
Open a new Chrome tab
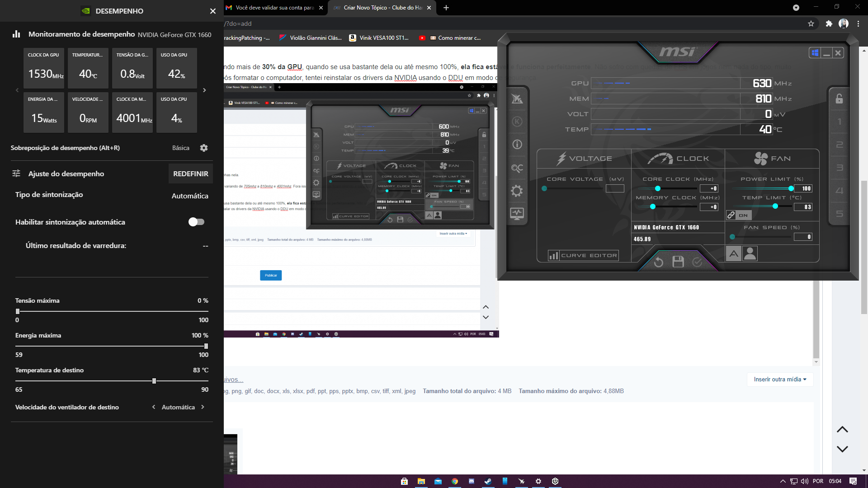(446, 8)
